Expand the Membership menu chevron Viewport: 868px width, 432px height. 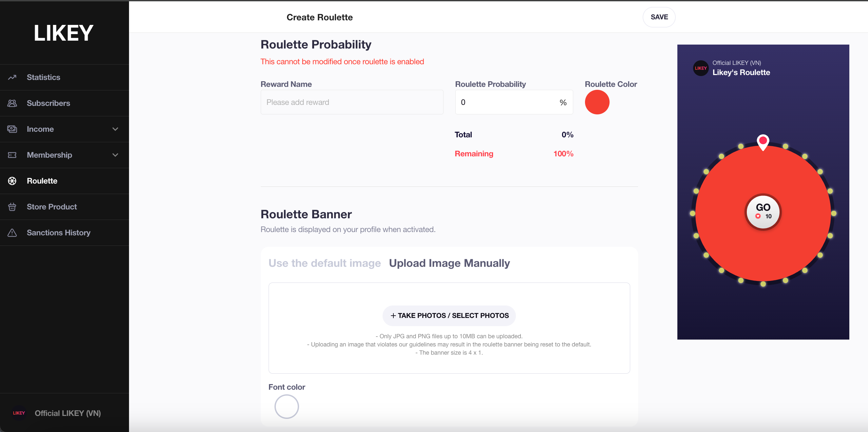pyautogui.click(x=115, y=155)
